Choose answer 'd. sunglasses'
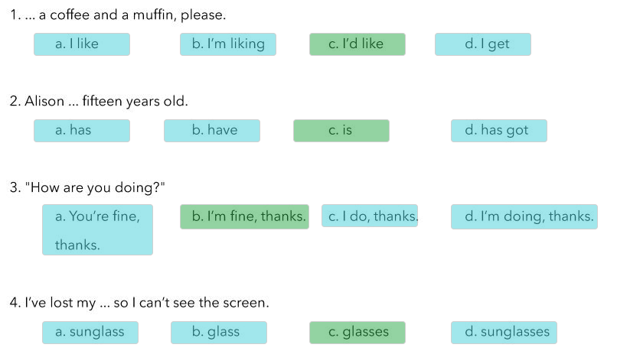Viewport: 617px width, 364px height. (504, 333)
